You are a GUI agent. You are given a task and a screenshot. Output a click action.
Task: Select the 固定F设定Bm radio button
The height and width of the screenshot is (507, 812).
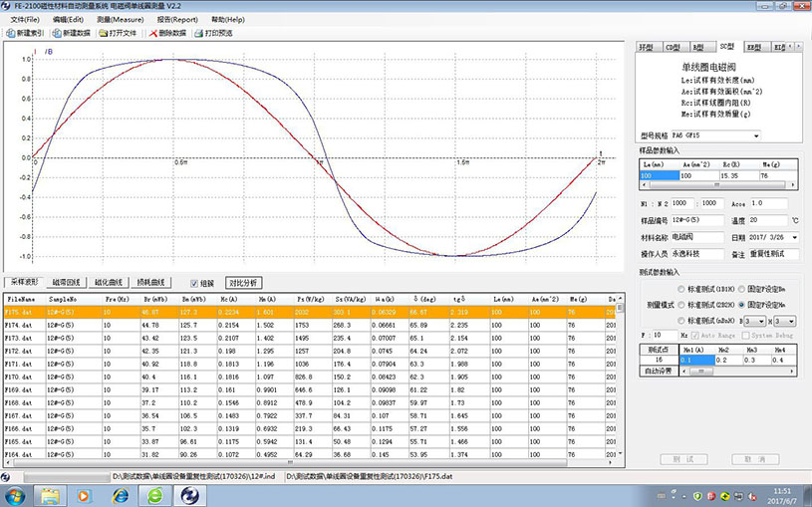point(741,289)
